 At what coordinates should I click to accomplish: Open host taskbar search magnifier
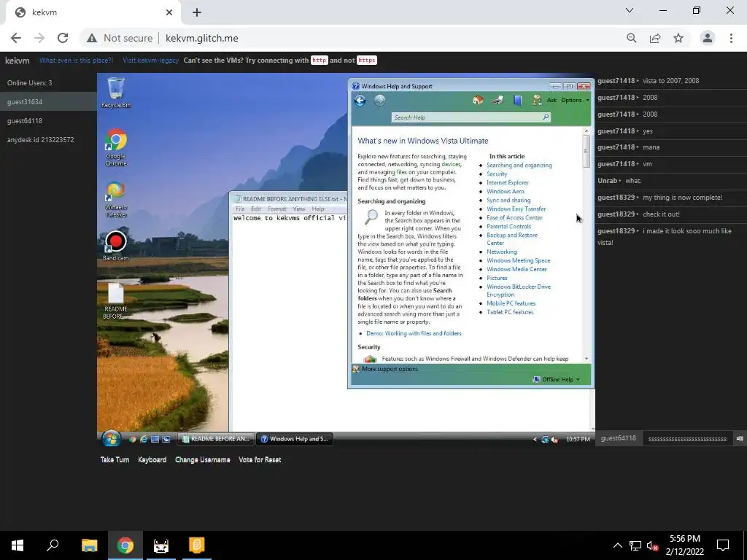(53, 545)
